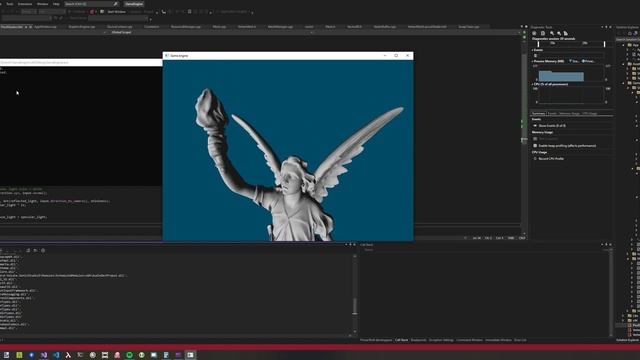This screenshot has height=360, width=640.
Task: Click Take Snapshot under Memory Usage
Action: [x=548, y=139]
